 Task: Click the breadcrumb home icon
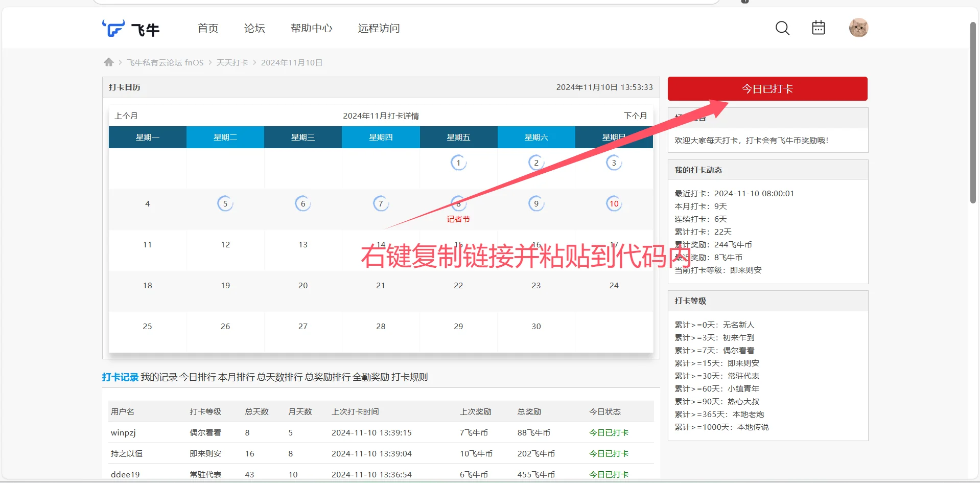(108, 62)
